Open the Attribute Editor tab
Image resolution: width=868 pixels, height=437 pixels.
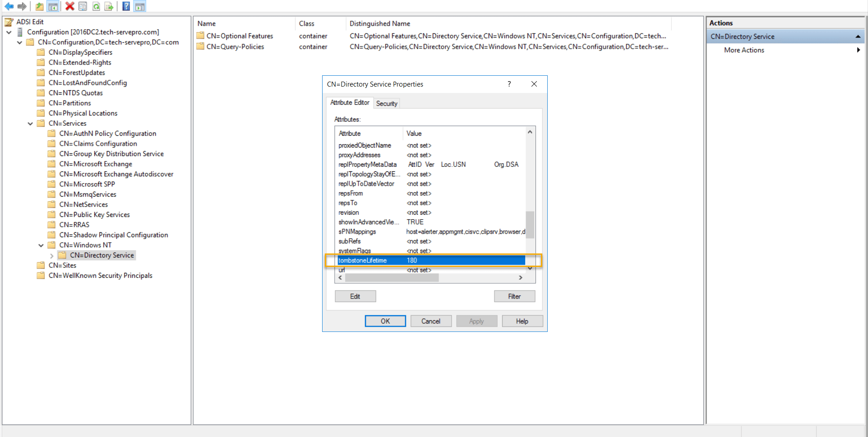pos(349,102)
